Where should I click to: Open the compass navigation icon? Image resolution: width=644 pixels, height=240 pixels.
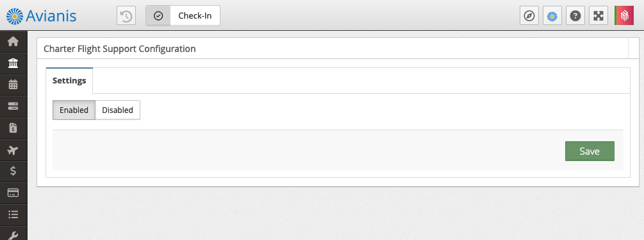[529, 16]
